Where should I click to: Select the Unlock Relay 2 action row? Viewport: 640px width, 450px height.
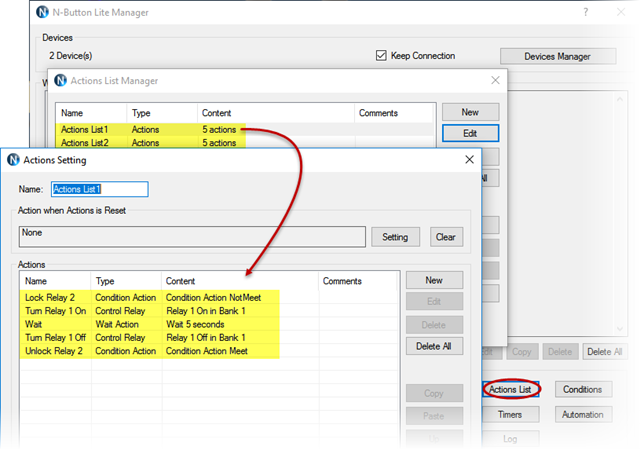pyautogui.click(x=208, y=351)
